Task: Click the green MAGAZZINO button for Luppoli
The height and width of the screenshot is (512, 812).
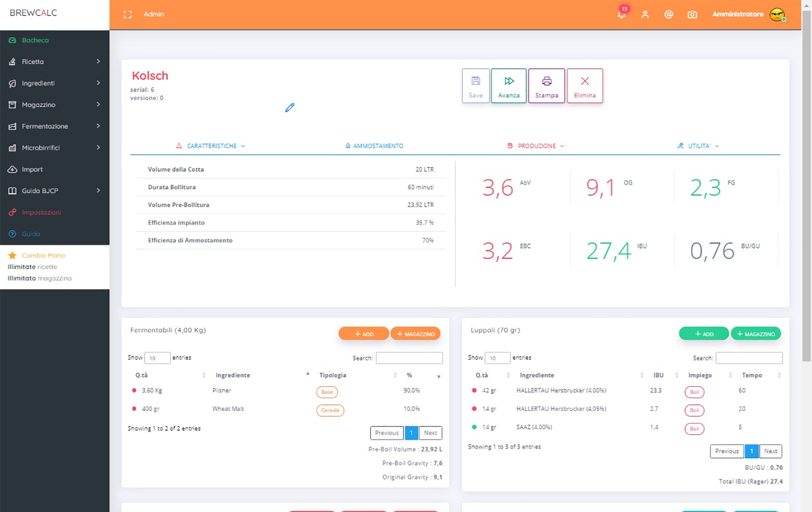Action: pos(756,334)
